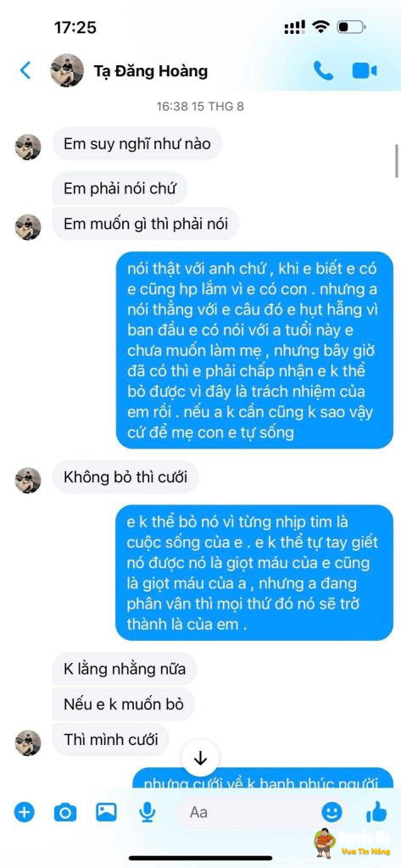Open the emoji picker smiley icon
Screen dimensions: 401x868
pyautogui.click(x=331, y=812)
